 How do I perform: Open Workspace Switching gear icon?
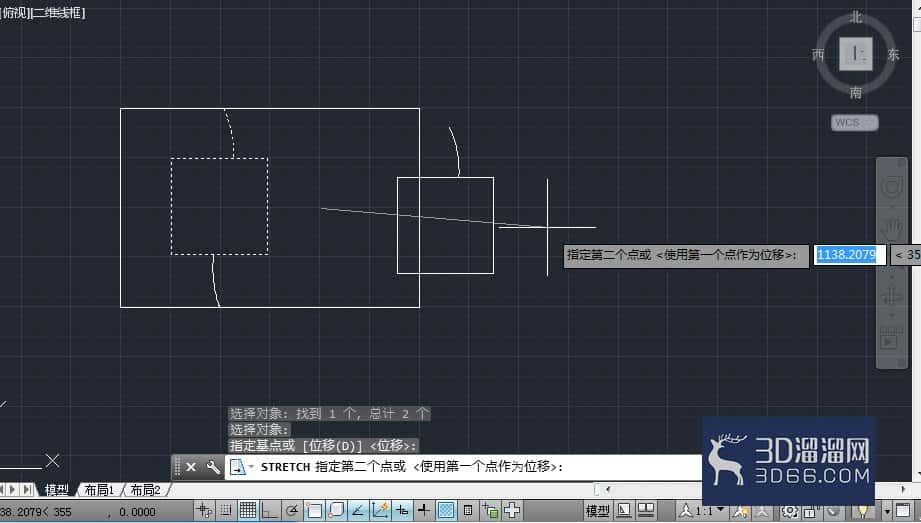790,511
